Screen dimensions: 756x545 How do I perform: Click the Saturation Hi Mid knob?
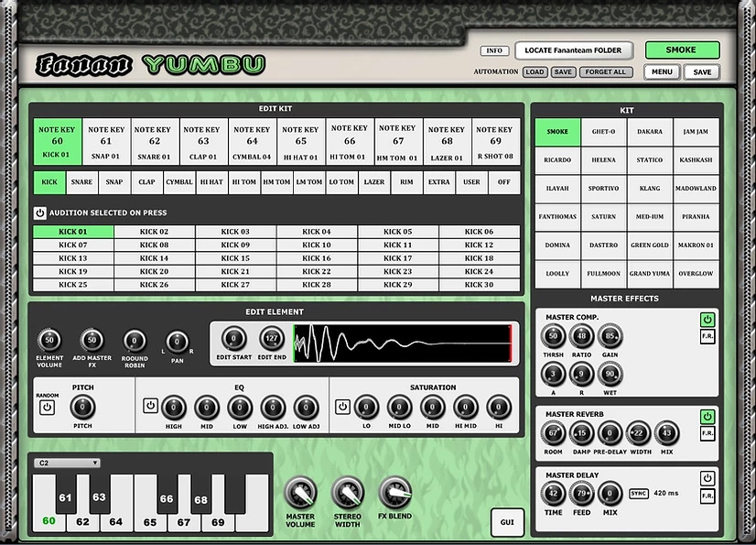465,408
